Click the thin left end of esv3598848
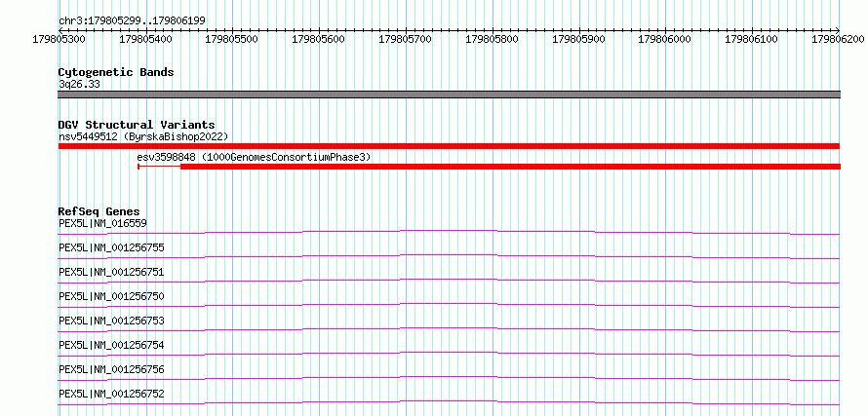This screenshot has width=868, height=416. point(159,167)
